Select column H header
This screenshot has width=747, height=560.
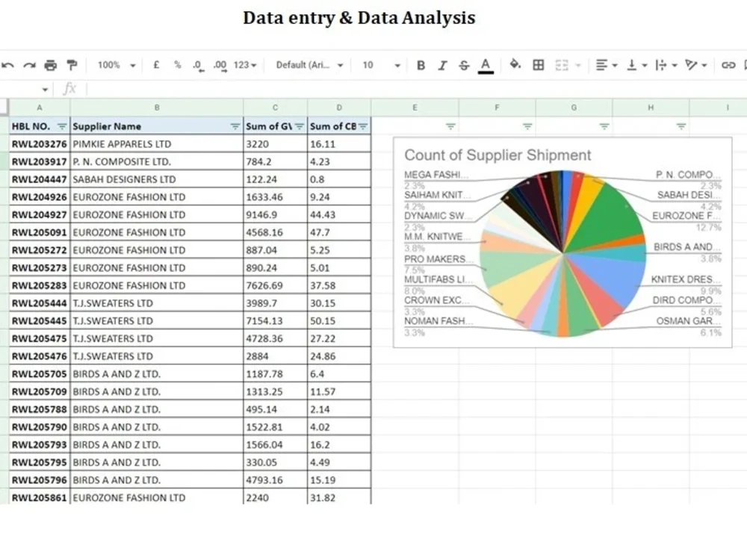coord(651,108)
